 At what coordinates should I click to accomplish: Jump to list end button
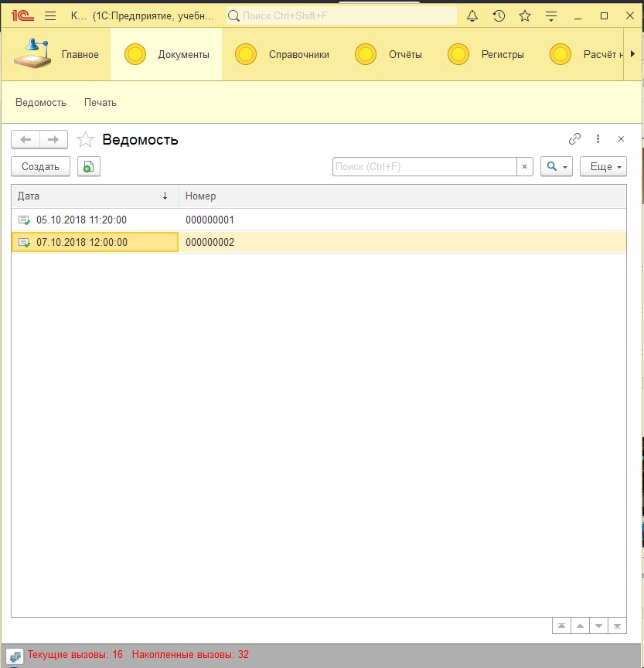[617, 625]
